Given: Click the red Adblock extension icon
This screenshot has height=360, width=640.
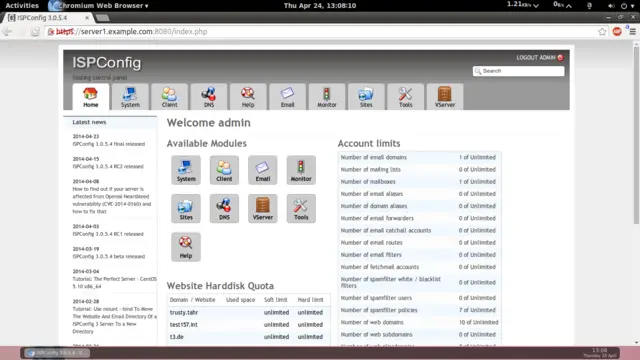Looking at the screenshot, I should click(617, 31).
